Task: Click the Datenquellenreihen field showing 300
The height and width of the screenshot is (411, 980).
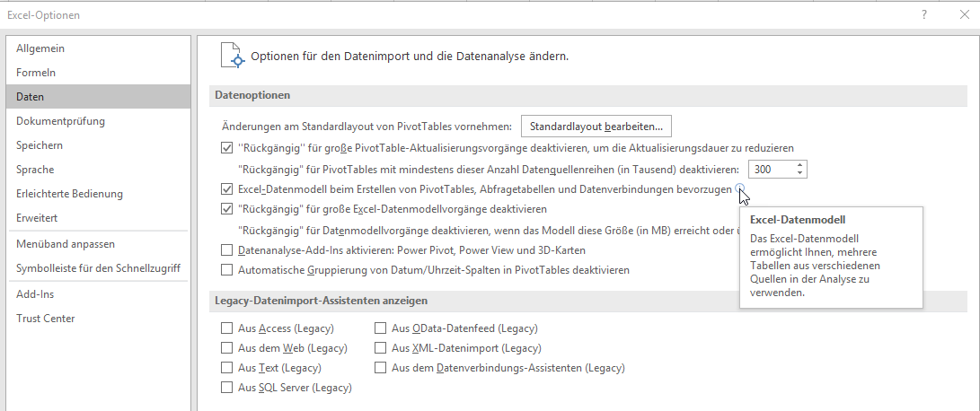Action: [770, 169]
